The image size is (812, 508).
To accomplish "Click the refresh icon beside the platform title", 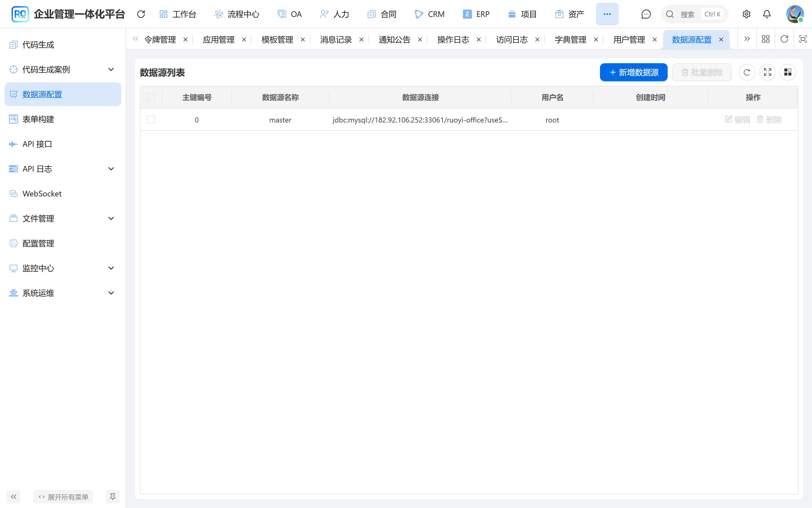I will click(141, 14).
